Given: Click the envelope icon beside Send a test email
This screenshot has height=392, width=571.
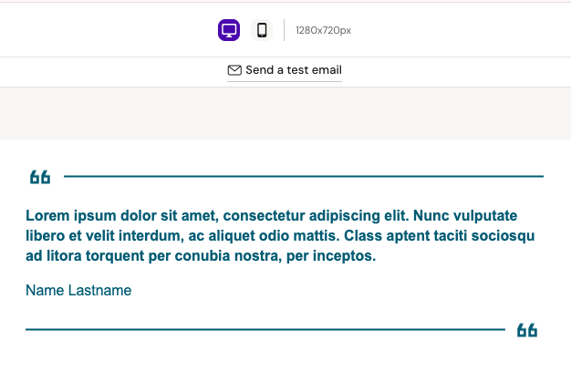Looking at the screenshot, I should pos(234,70).
